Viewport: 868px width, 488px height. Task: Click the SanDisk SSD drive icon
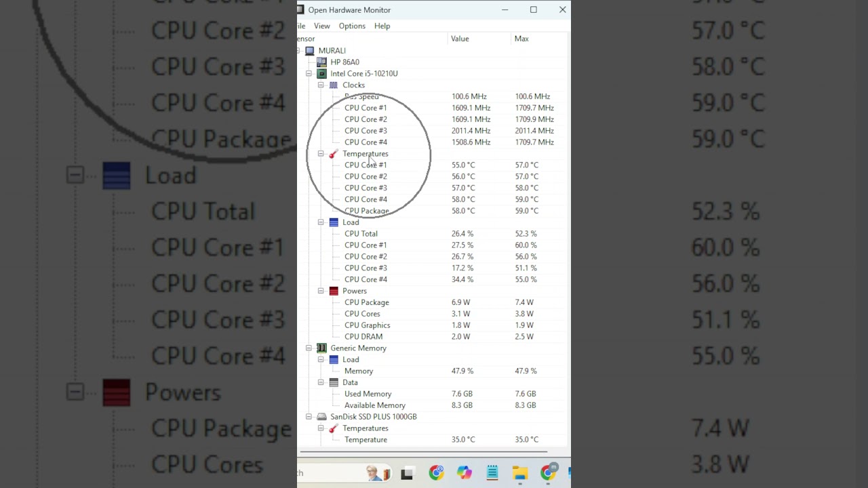tap(321, 417)
